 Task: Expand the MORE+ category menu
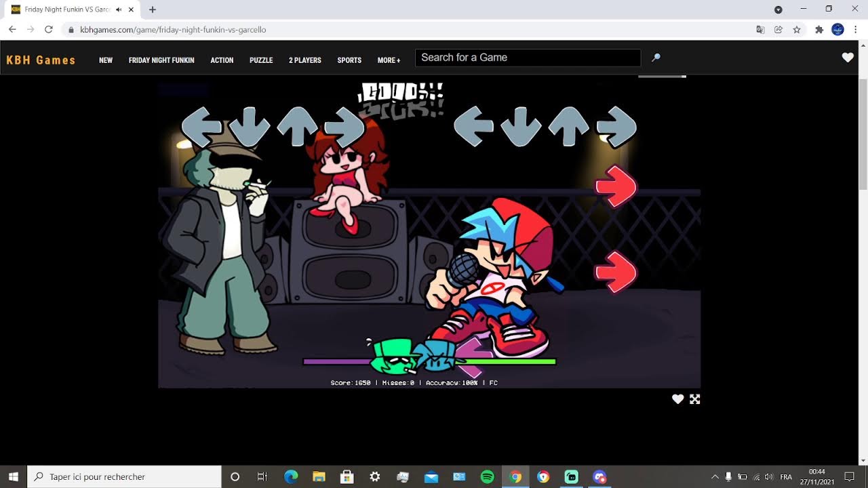tap(389, 60)
